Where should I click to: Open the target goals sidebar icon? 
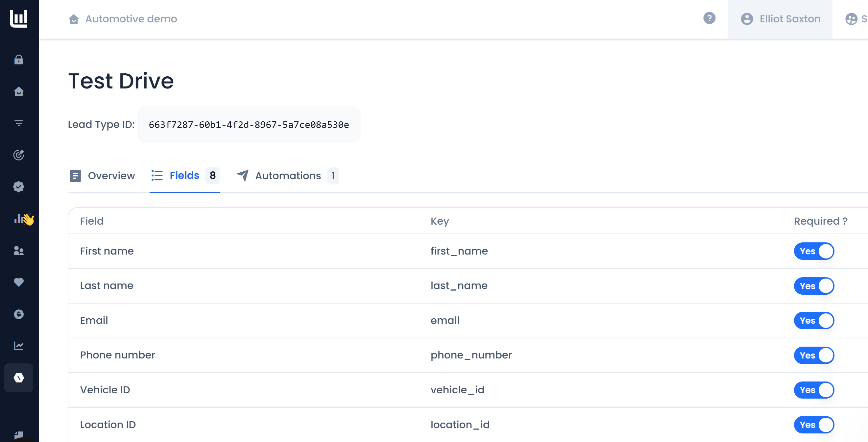(x=19, y=155)
